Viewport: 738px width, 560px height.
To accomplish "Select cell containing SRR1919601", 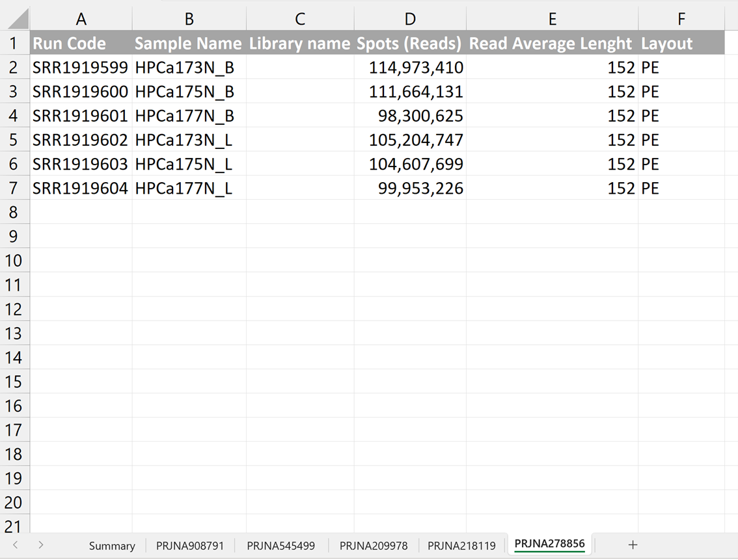I will pos(81,116).
